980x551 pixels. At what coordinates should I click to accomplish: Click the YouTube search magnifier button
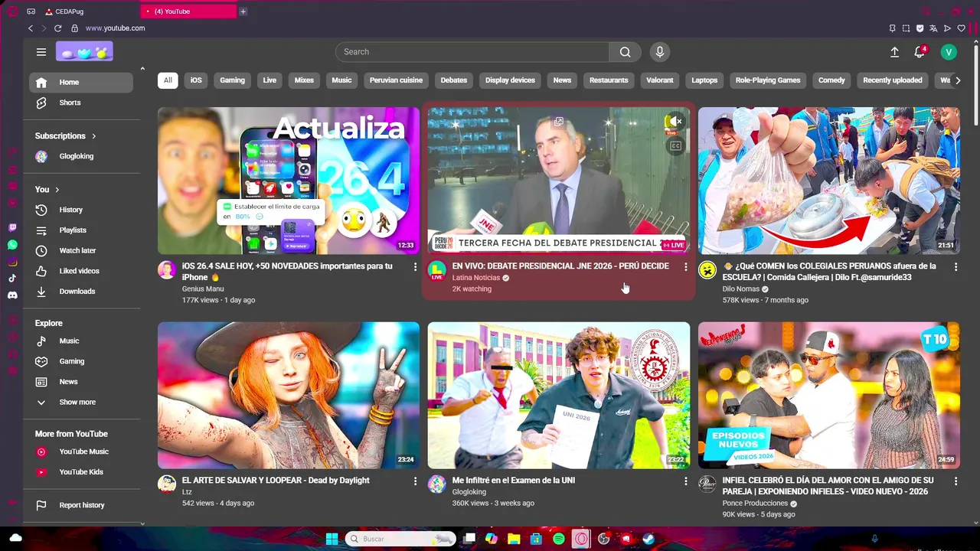click(626, 52)
